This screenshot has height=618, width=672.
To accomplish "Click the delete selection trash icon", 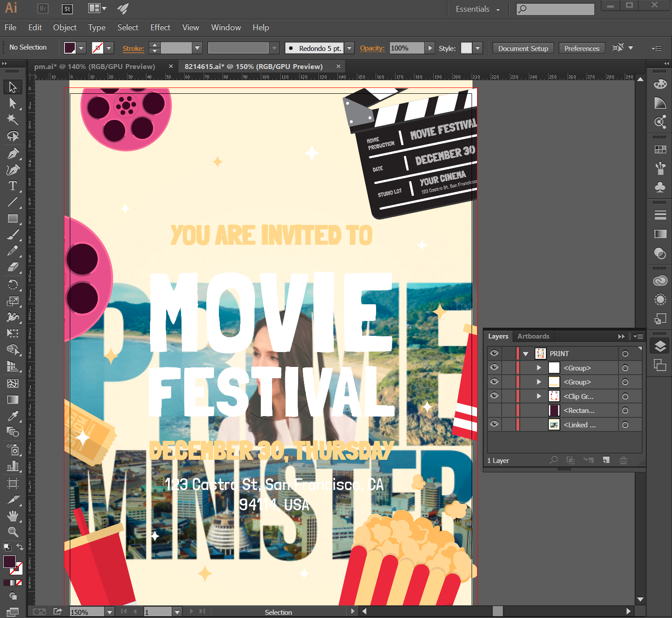I will pyautogui.click(x=623, y=460).
